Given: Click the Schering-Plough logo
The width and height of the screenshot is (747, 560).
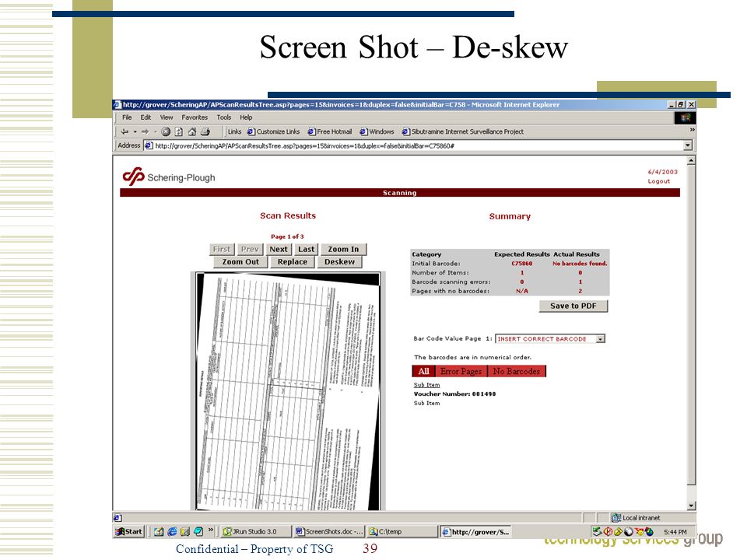Looking at the screenshot, I should pyautogui.click(x=169, y=177).
